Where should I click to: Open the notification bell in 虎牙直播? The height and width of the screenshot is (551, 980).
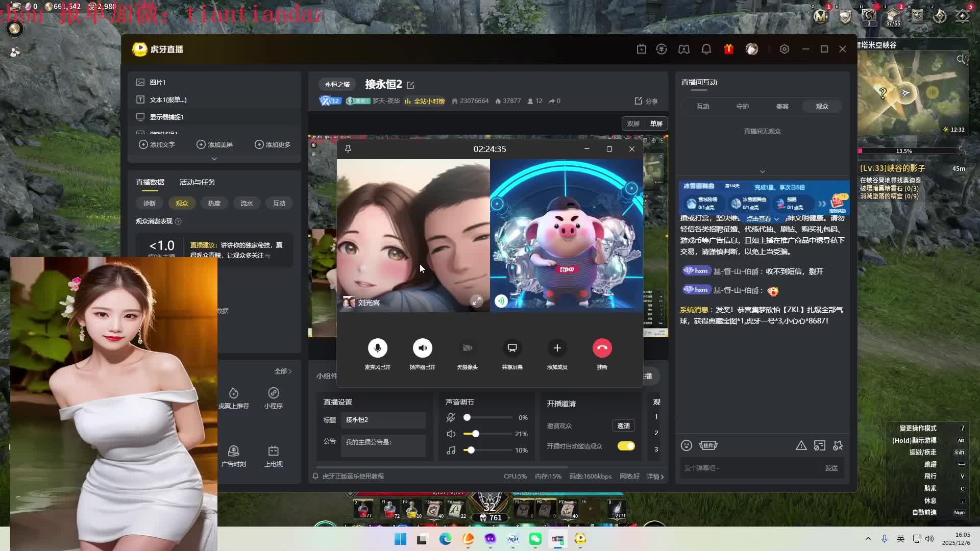[x=706, y=49]
